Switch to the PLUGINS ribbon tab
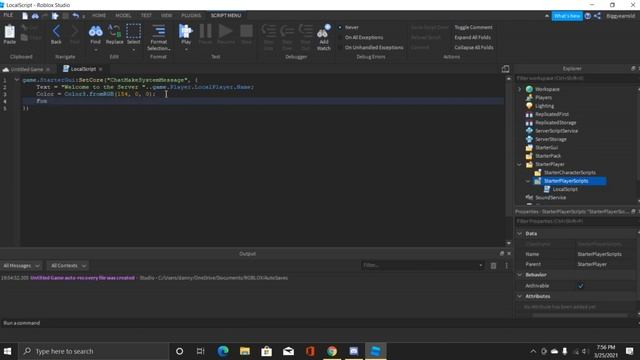The width and height of the screenshot is (640, 360). (x=191, y=16)
